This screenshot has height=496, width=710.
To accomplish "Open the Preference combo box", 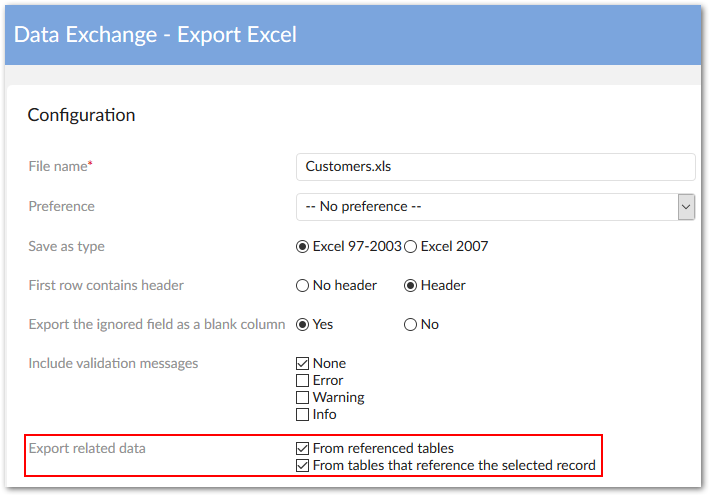I will tap(486, 206).
